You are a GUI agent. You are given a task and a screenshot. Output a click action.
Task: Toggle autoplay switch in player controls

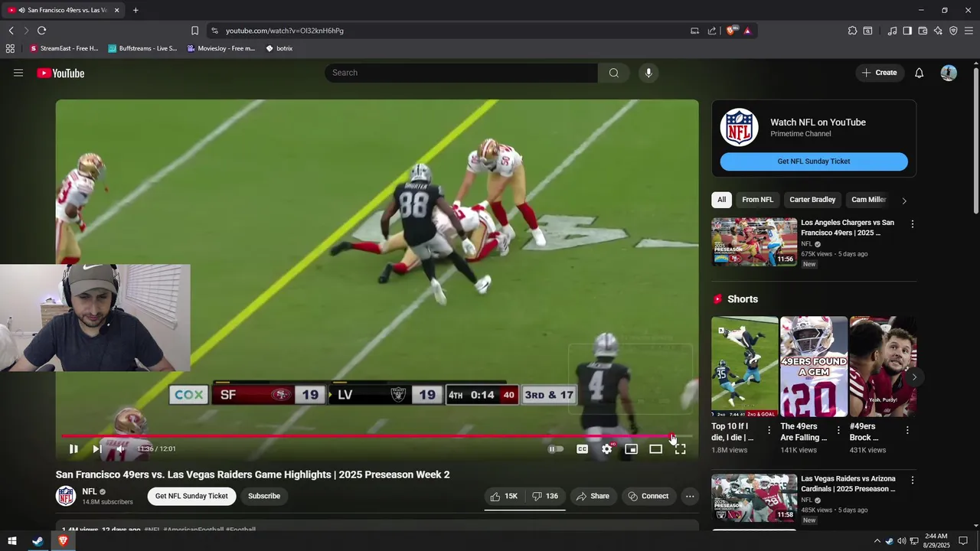pos(556,449)
